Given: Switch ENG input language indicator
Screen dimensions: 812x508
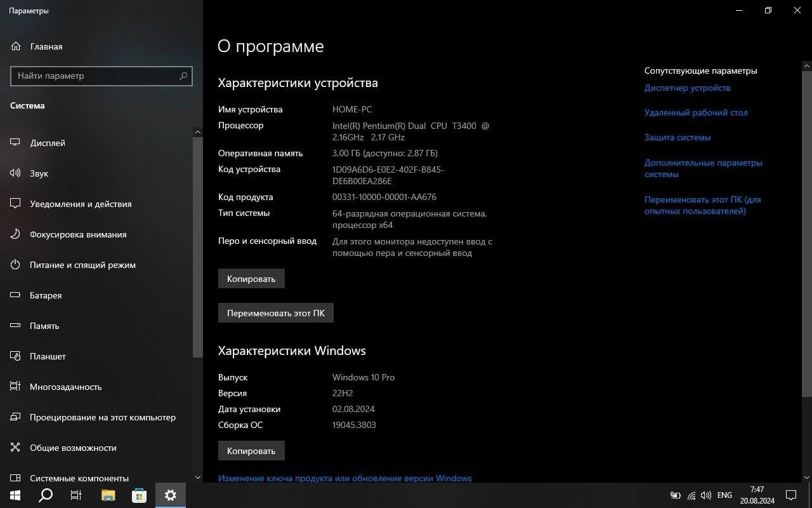Looking at the screenshot, I should 724,495.
